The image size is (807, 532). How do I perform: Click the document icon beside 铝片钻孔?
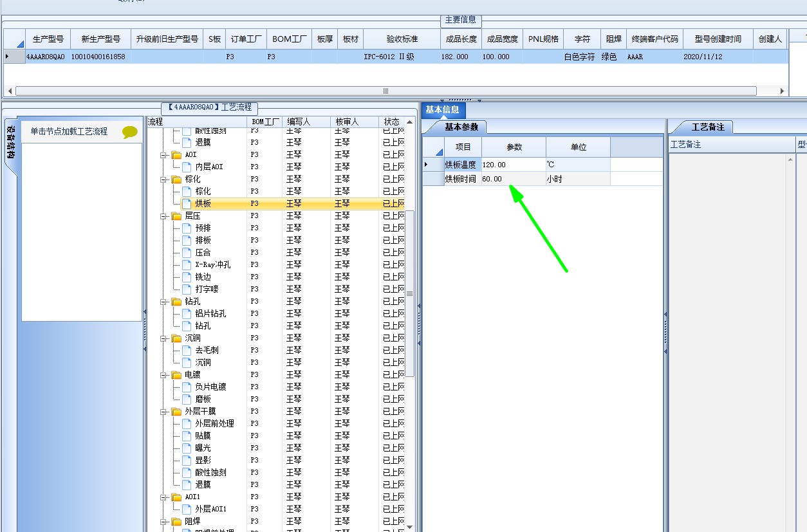click(x=187, y=313)
